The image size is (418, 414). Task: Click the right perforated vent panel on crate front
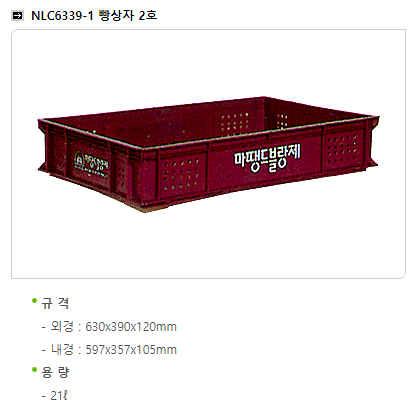pyautogui.click(x=342, y=149)
